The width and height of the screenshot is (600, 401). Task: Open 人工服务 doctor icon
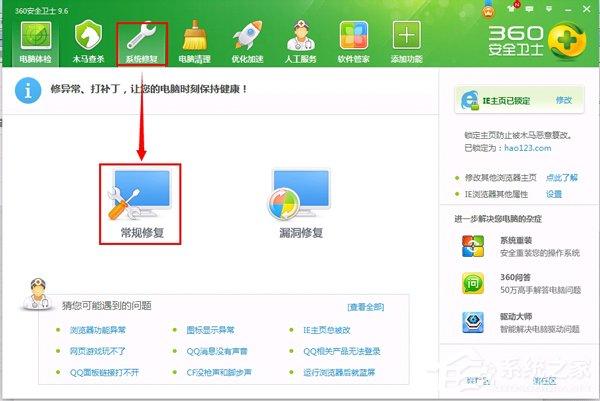coord(300,35)
